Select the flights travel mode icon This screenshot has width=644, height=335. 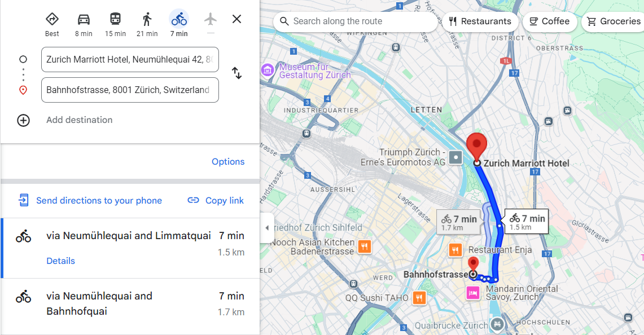(x=211, y=19)
